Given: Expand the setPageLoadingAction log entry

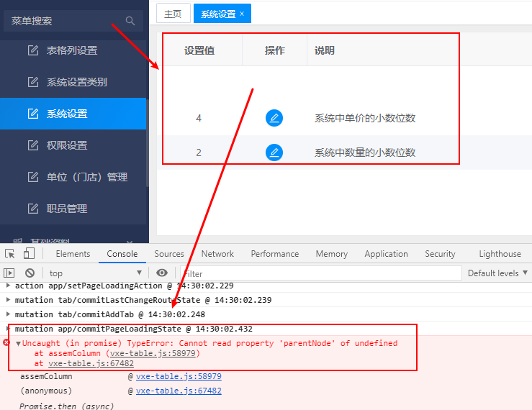Looking at the screenshot, I should tap(8, 286).
